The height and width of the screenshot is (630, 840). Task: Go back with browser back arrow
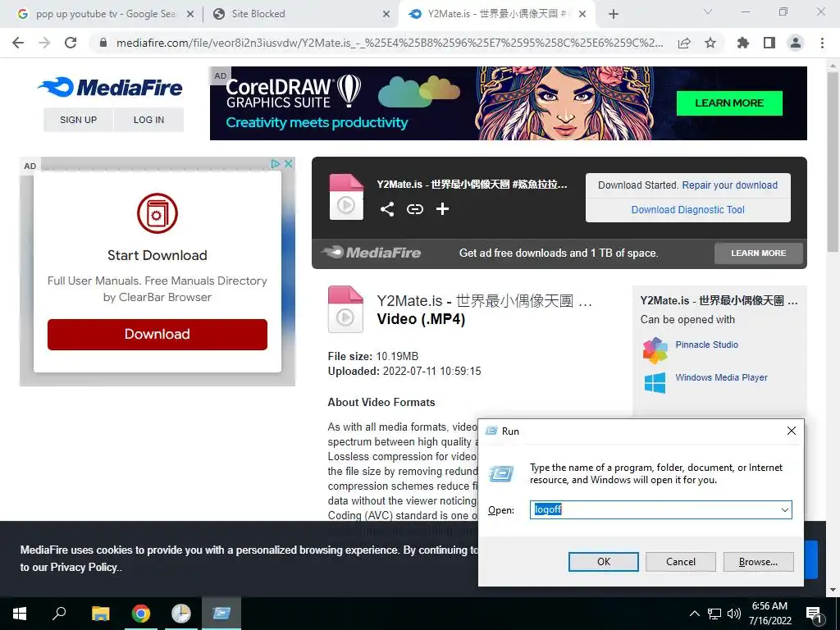tap(18, 43)
